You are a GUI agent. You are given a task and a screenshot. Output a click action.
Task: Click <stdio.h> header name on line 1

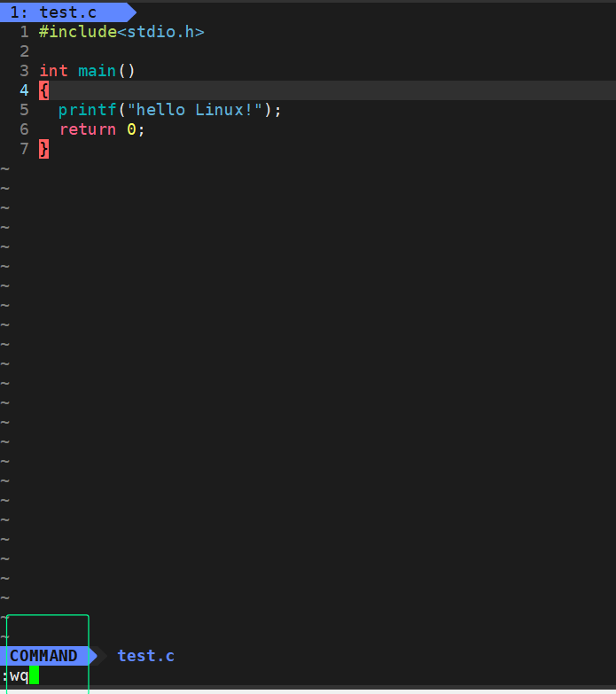pos(161,32)
